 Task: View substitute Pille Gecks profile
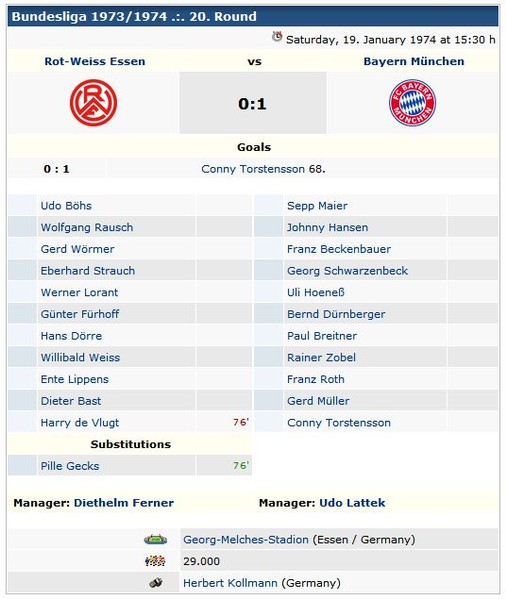click(70, 466)
